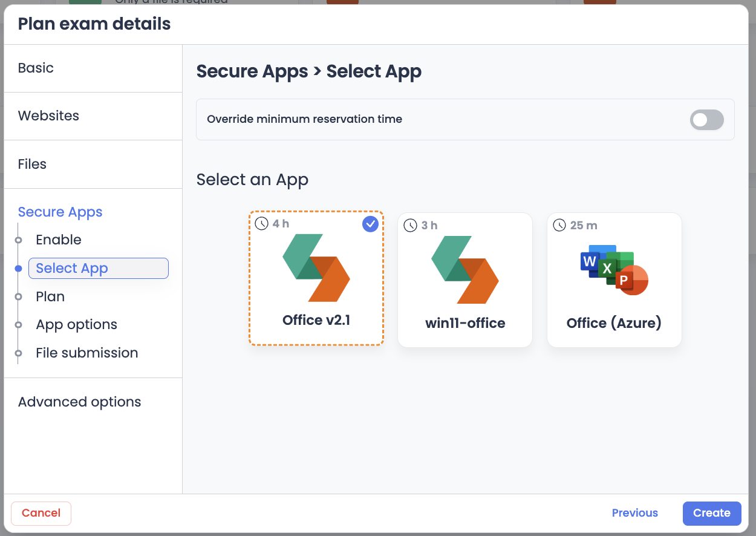Open the Basic section
This screenshot has width=756, height=536.
click(x=36, y=68)
